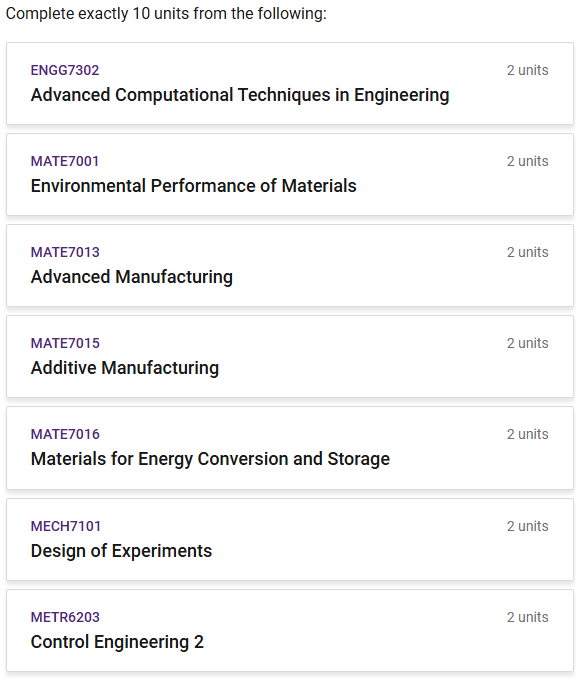The width and height of the screenshot is (580, 682).
Task: Open the MATE7015 course code link
Action: pyautogui.click(x=65, y=343)
